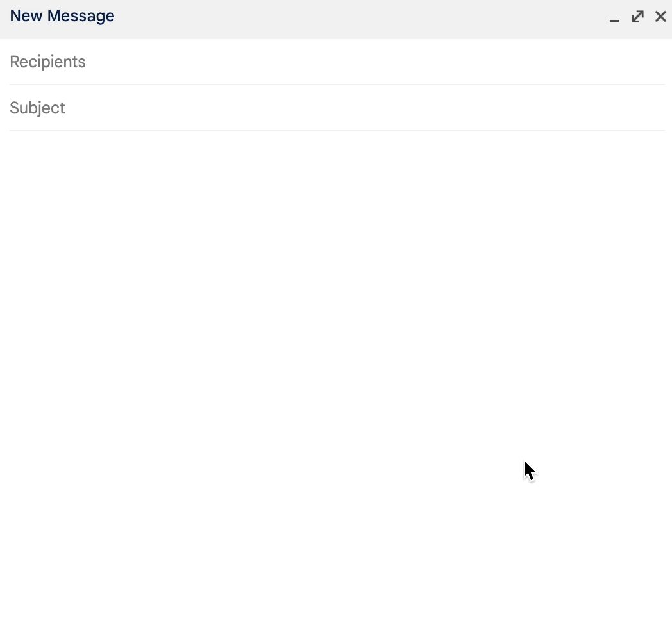The height and width of the screenshot is (641, 672).
Task: Click the Recipients field
Action: [337, 62]
